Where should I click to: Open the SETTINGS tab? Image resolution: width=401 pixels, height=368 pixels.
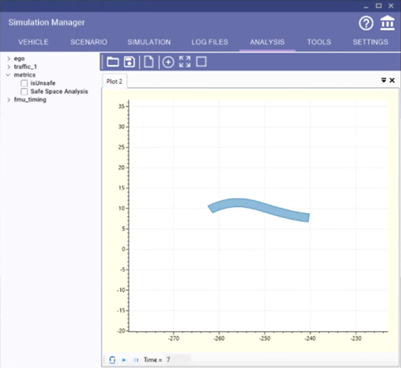click(370, 42)
